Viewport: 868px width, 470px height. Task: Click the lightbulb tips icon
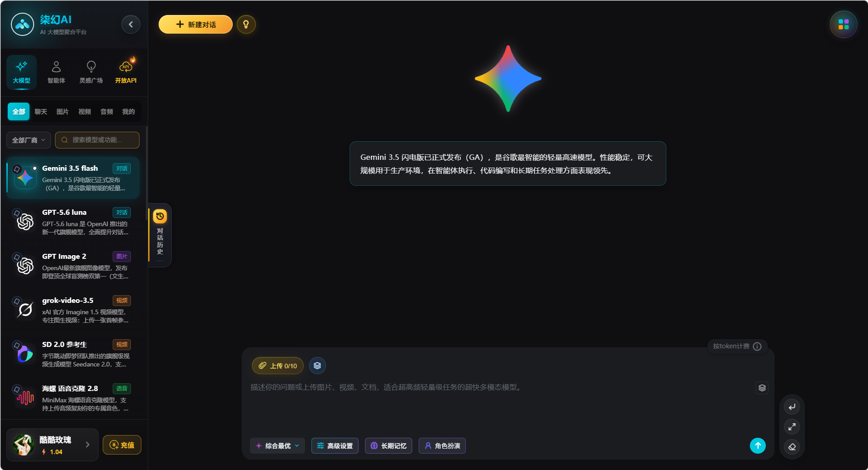[x=246, y=25]
